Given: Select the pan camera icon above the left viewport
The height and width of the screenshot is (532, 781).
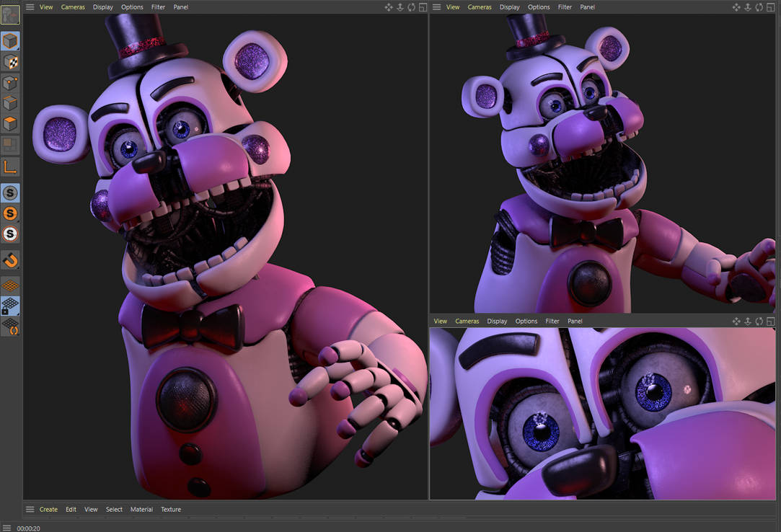Looking at the screenshot, I should pos(388,6).
